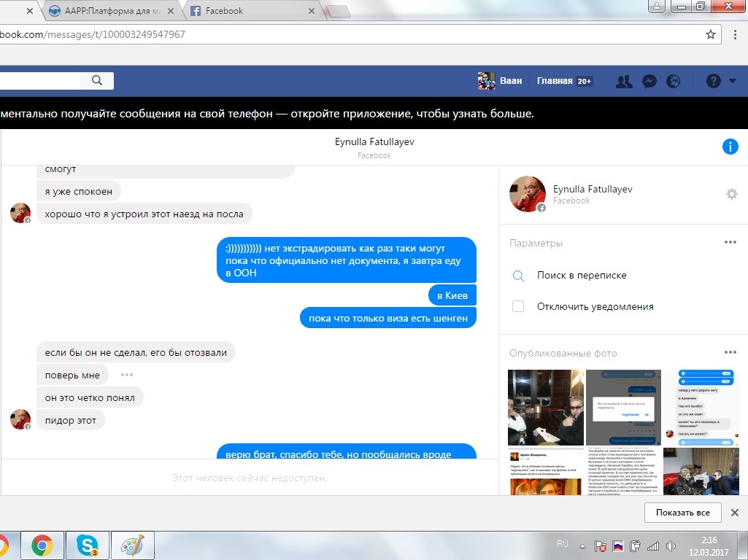
Task: Open the network signal tray icon
Action: pos(652,546)
